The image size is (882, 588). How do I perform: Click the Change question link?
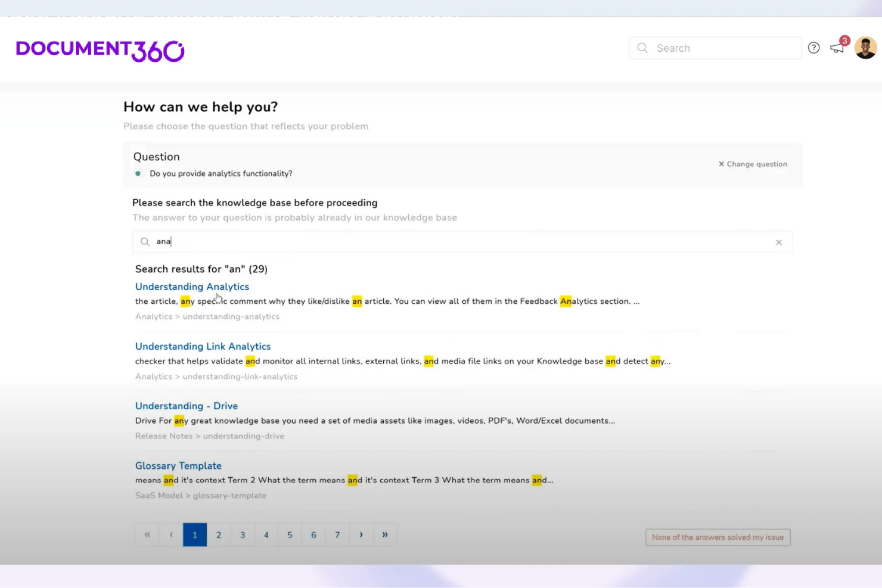[x=752, y=164]
